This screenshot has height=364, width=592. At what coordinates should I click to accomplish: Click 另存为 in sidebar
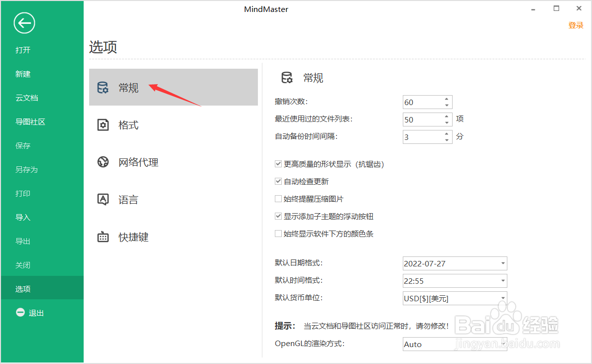click(26, 169)
